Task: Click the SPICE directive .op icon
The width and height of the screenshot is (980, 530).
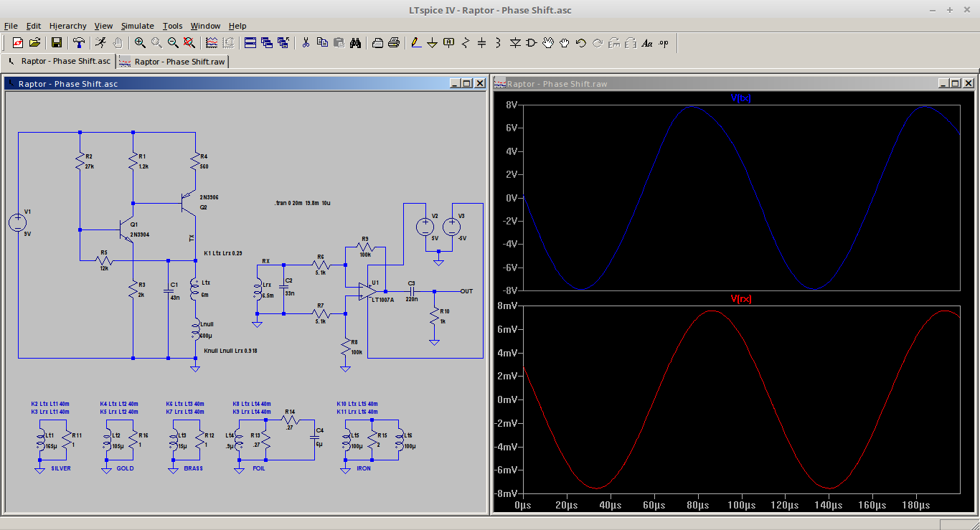Action: [664, 43]
